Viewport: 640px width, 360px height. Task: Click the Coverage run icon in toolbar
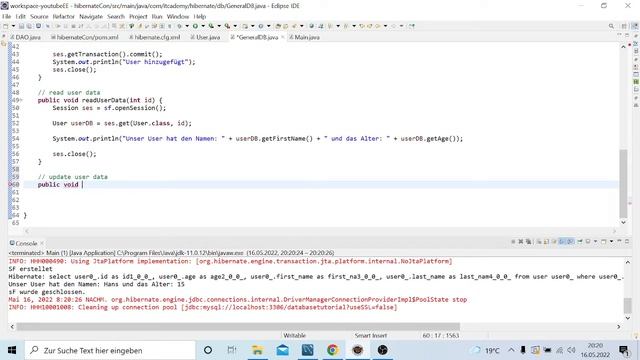[x=211, y=26]
